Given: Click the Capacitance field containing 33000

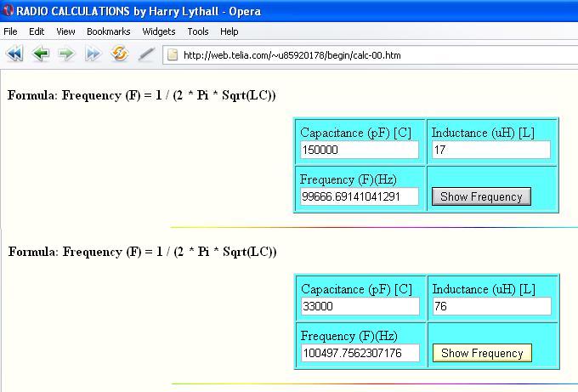Looking at the screenshot, I should pyautogui.click(x=360, y=306).
